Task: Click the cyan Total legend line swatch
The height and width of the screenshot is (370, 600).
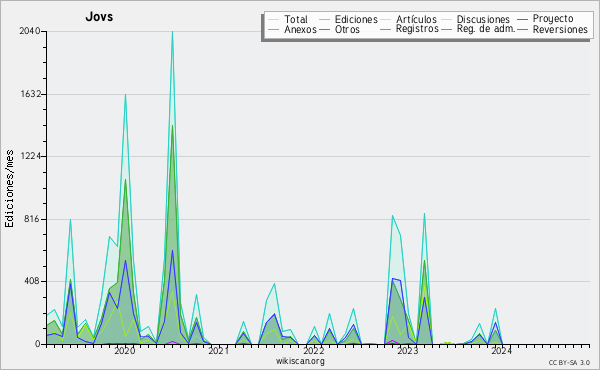Action: tap(274, 20)
